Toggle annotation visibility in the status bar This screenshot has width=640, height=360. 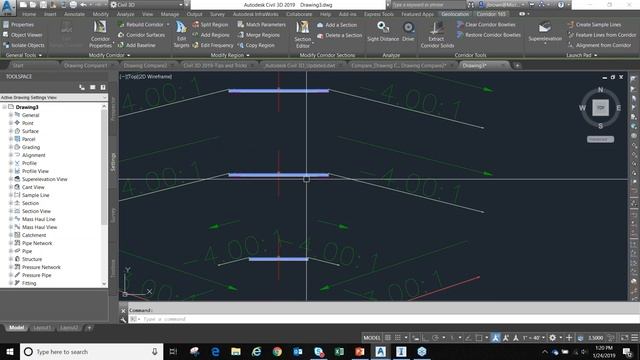(x=495, y=338)
